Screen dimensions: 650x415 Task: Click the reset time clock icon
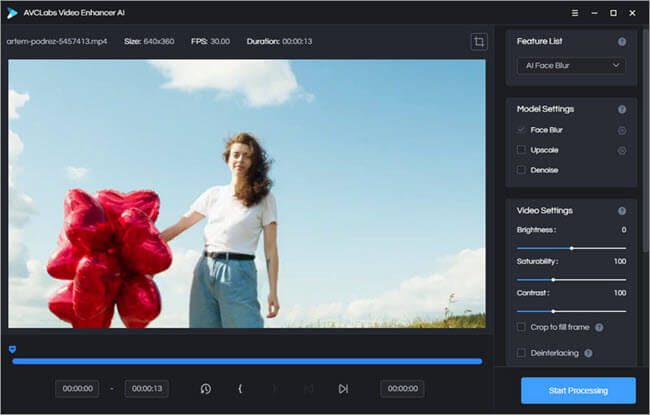click(x=205, y=389)
